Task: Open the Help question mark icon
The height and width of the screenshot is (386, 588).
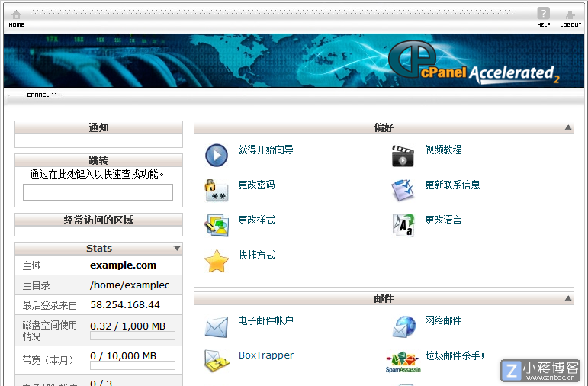Action: point(543,14)
